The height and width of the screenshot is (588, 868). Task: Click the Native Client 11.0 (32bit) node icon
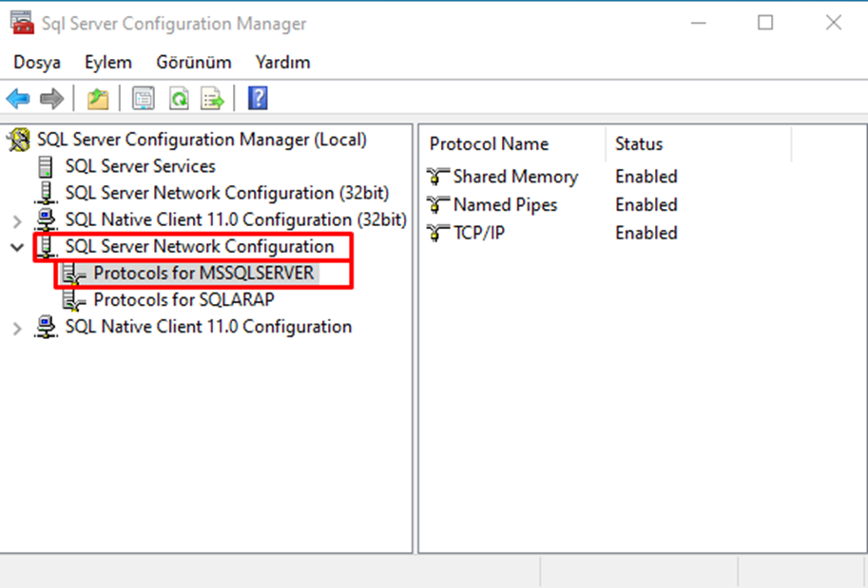[46, 219]
